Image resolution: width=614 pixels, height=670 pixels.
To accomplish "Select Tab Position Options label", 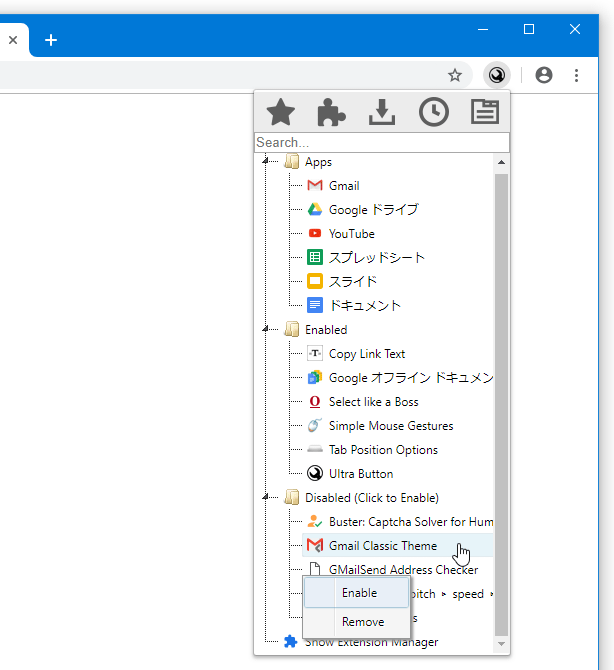I will click(383, 450).
